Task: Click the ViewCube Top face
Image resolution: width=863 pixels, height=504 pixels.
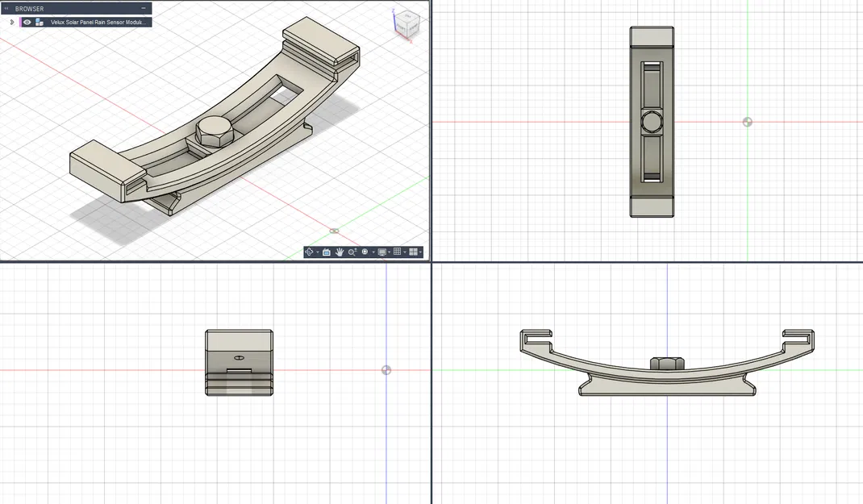Action: coord(408,16)
